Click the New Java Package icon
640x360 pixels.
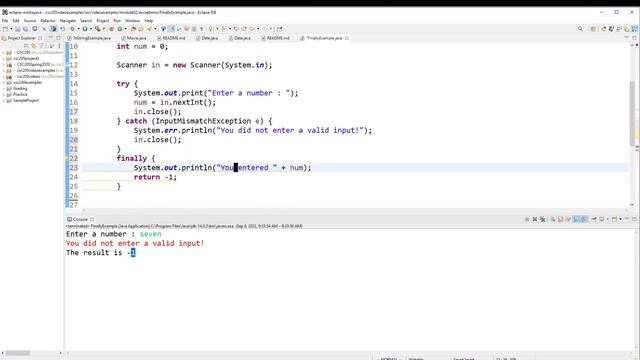[x=111, y=29]
